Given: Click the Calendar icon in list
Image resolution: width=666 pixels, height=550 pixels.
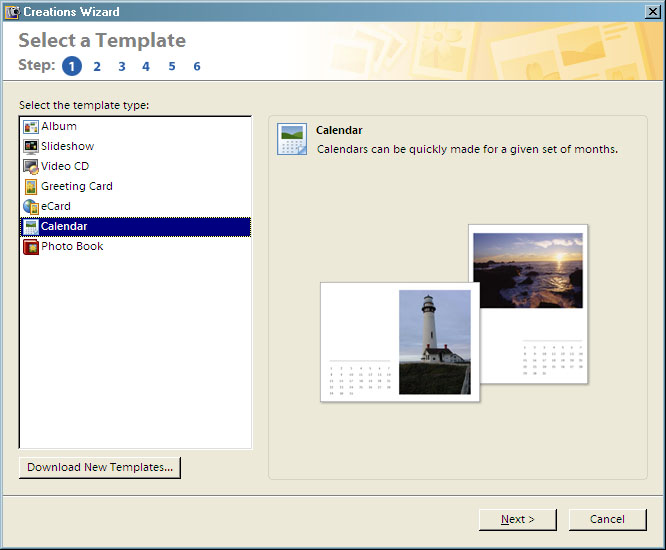Looking at the screenshot, I should coord(31,227).
